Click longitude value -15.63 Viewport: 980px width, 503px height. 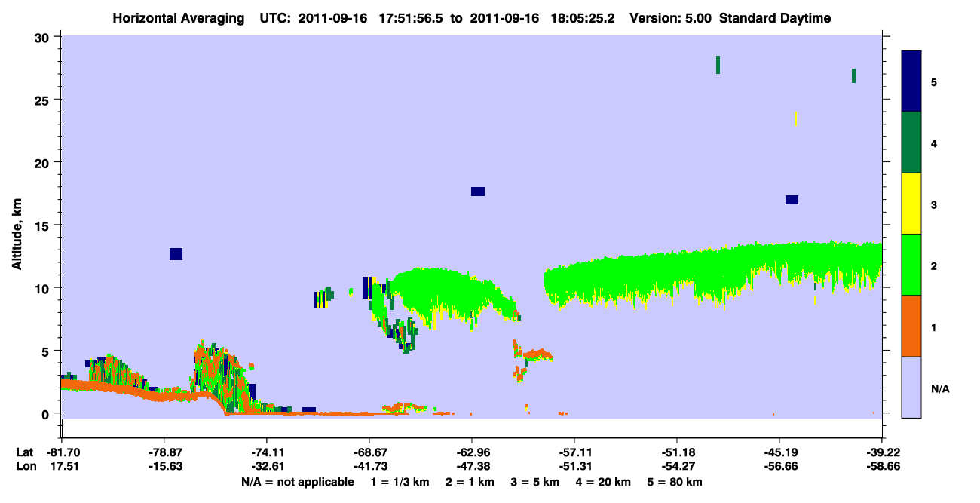pyautogui.click(x=164, y=466)
